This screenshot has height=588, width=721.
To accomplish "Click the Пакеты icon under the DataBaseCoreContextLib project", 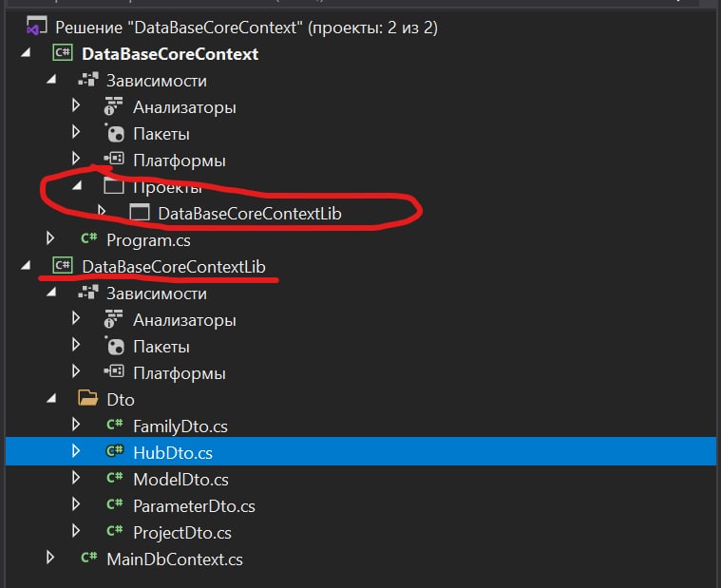I will coord(114,345).
